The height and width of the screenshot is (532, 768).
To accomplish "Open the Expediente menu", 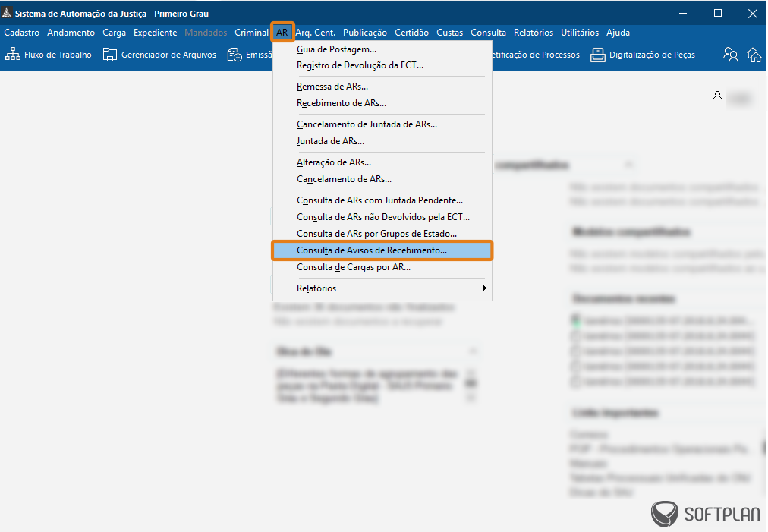I will (156, 33).
